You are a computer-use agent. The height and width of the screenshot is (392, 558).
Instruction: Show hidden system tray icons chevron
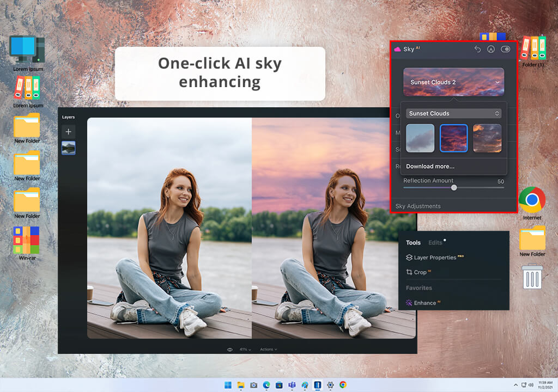[x=515, y=385]
